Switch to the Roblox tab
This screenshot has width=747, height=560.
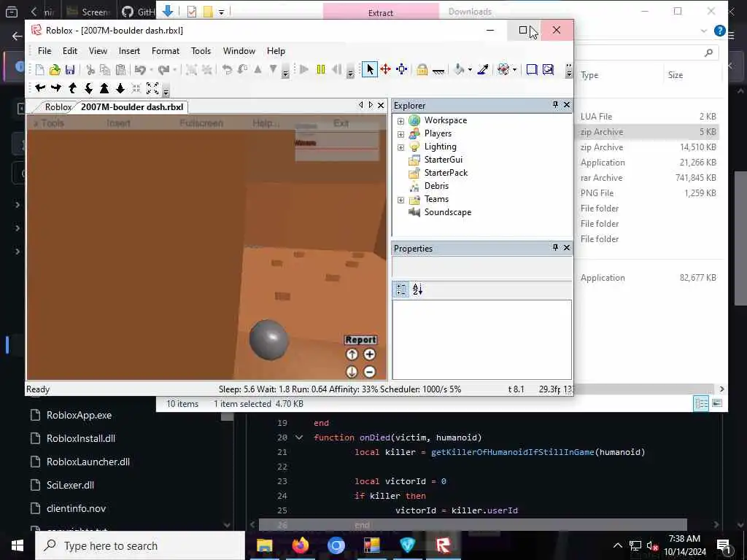click(x=58, y=107)
